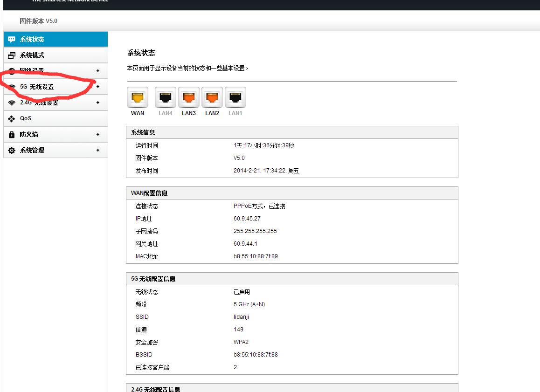Expand the 网络设置 section

click(98, 71)
